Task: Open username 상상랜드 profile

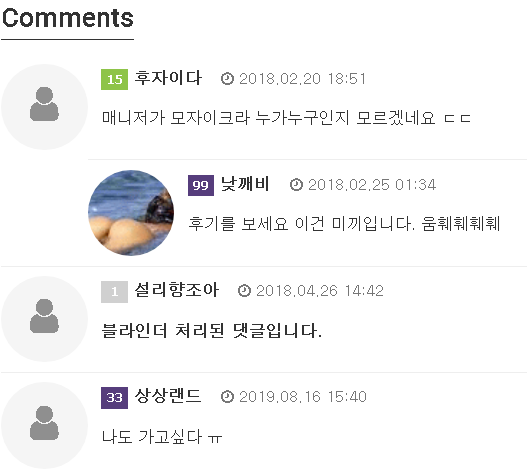Action: pos(168,396)
